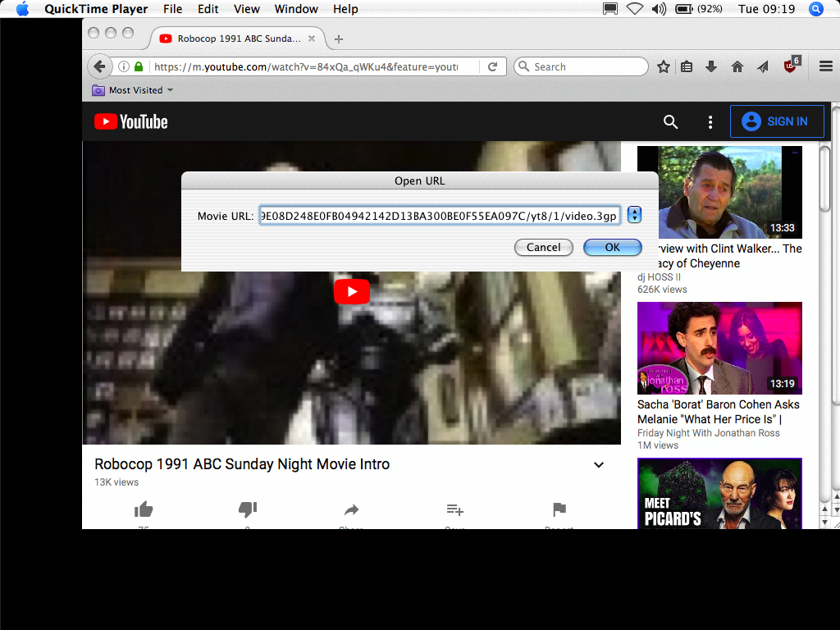Save the video to a playlist
Screen dimensions: 840x630
[x=454, y=509]
